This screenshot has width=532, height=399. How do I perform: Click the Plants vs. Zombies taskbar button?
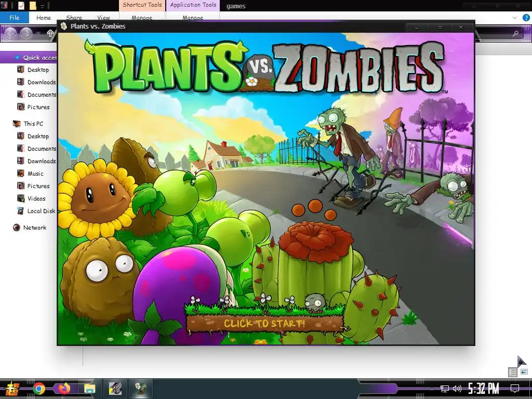(140, 389)
